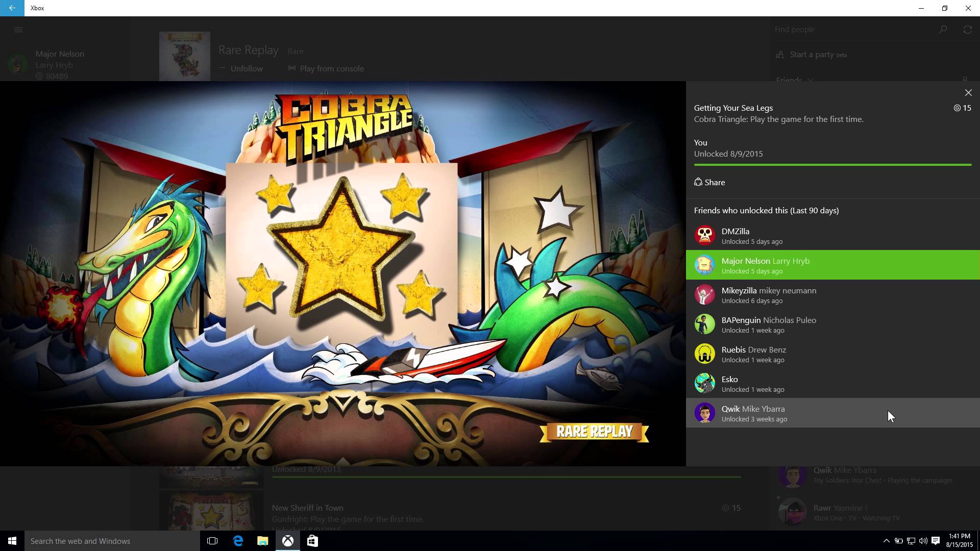Open Esko's profile avatar

click(704, 384)
